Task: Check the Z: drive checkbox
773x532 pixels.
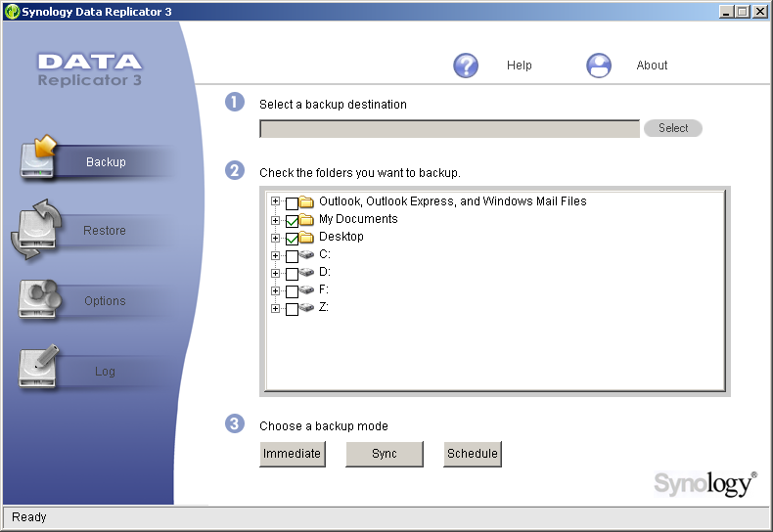Action: (292, 309)
